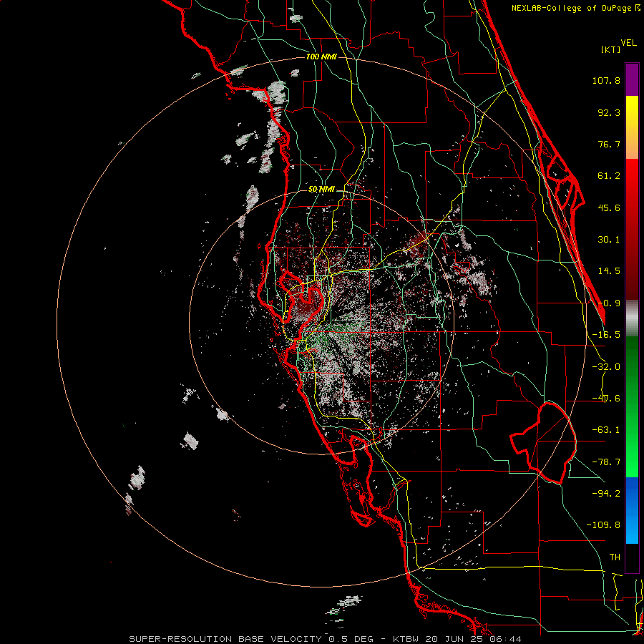The height and width of the screenshot is (644, 644).
Task: Click the "50 NMI" range ring label
Action: [x=321, y=190]
